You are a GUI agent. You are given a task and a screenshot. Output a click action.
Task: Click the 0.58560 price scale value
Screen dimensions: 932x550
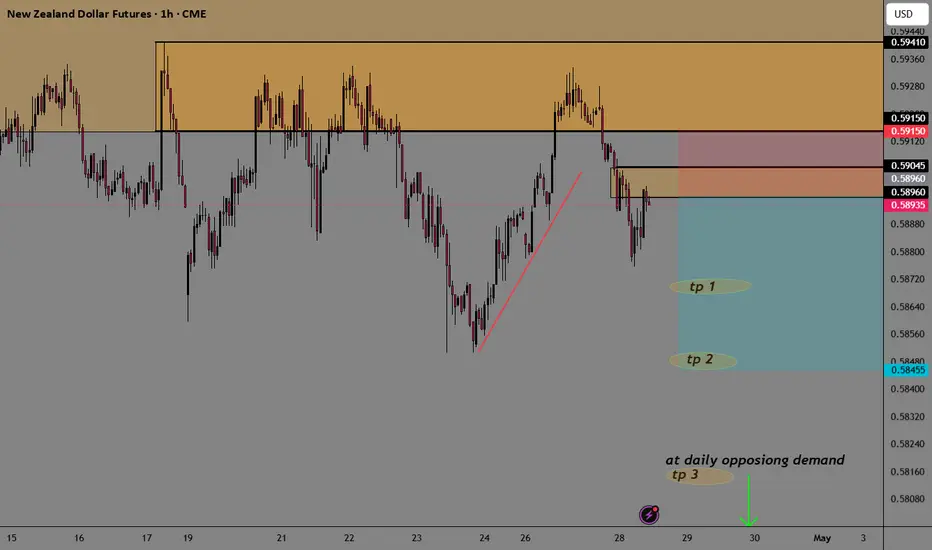(908, 334)
